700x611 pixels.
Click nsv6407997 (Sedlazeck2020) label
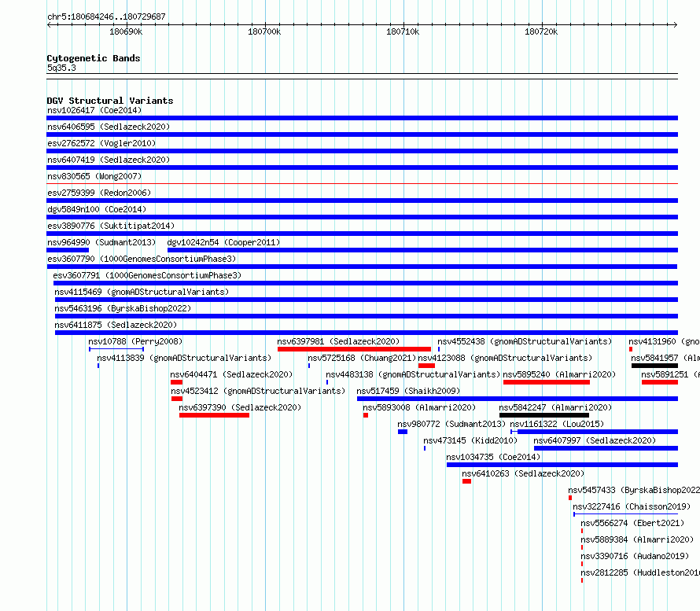[x=595, y=440]
